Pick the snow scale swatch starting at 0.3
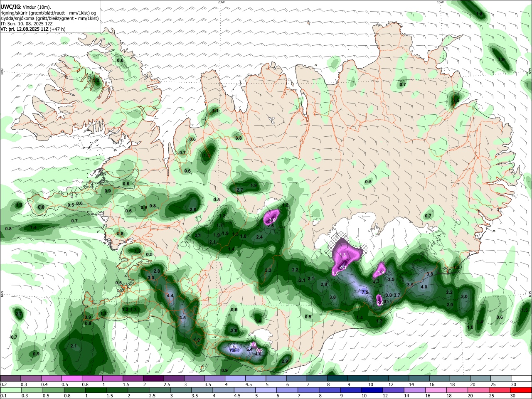Viewport: 532px width, 399px height. click(31, 378)
